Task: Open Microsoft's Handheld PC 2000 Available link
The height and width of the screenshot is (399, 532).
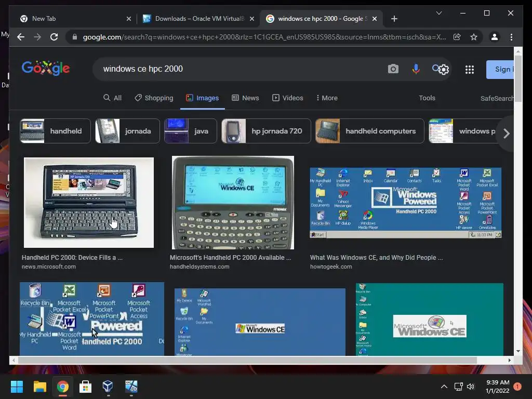Action: 230,258
